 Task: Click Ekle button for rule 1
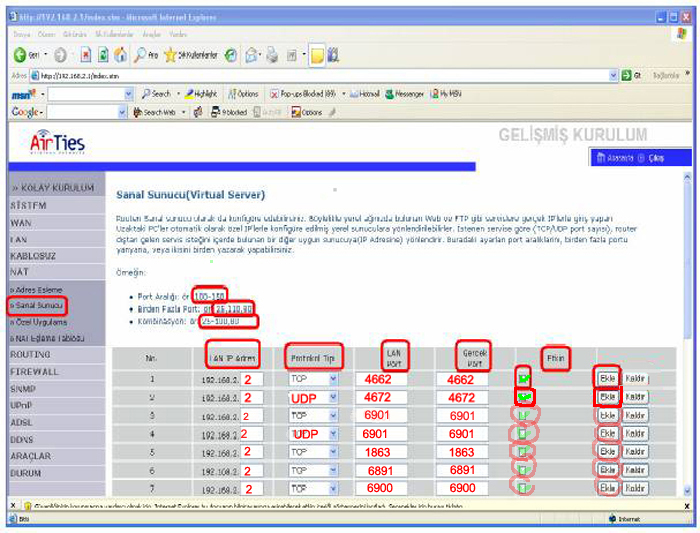607,379
